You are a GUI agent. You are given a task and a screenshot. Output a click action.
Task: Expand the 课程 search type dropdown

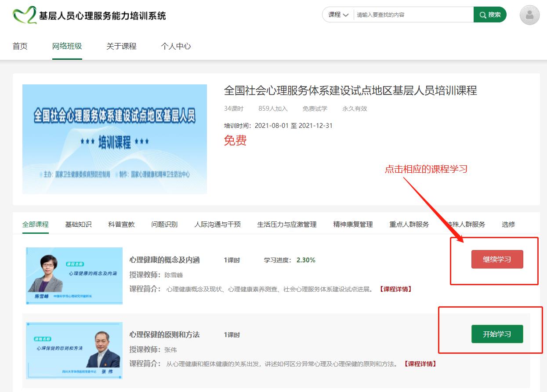pyautogui.click(x=338, y=15)
